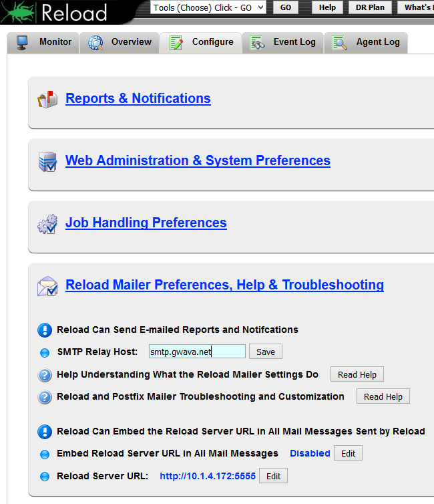Click the http://10.1.4.172:5555 URL text
434x504 pixels.
208,476
